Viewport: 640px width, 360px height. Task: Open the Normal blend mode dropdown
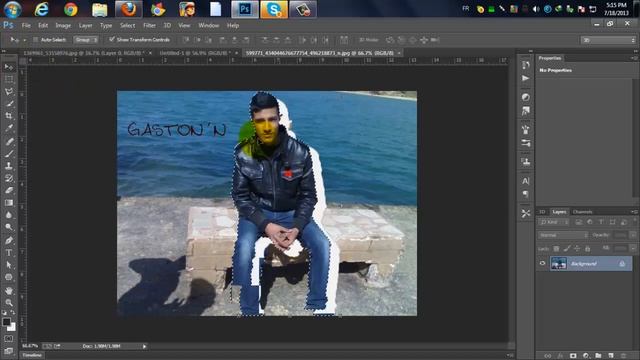(563, 235)
